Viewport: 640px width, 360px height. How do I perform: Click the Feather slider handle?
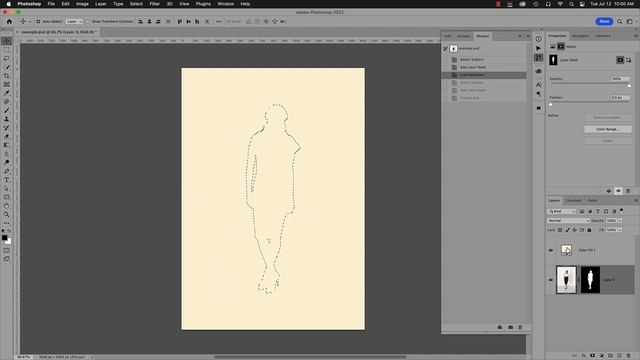(551, 104)
